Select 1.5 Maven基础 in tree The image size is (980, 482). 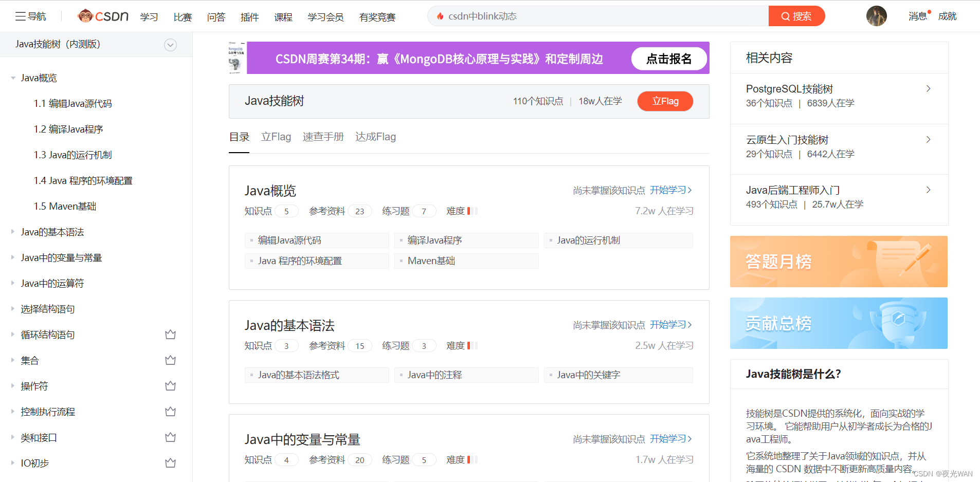(65, 206)
